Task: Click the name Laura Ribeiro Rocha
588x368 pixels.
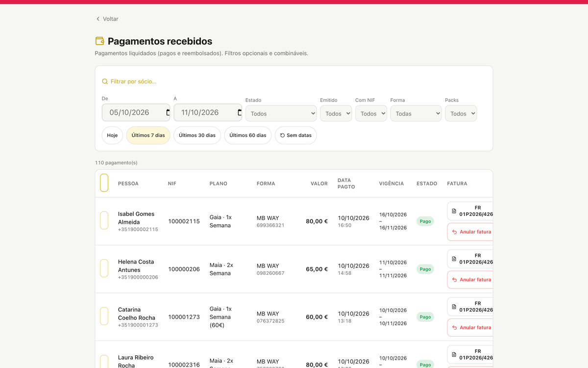Action: click(x=136, y=362)
